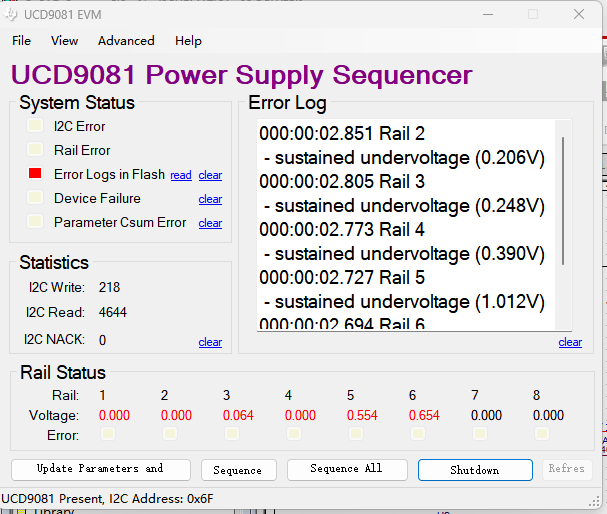Clear the I2C statistics

click(x=210, y=342)
